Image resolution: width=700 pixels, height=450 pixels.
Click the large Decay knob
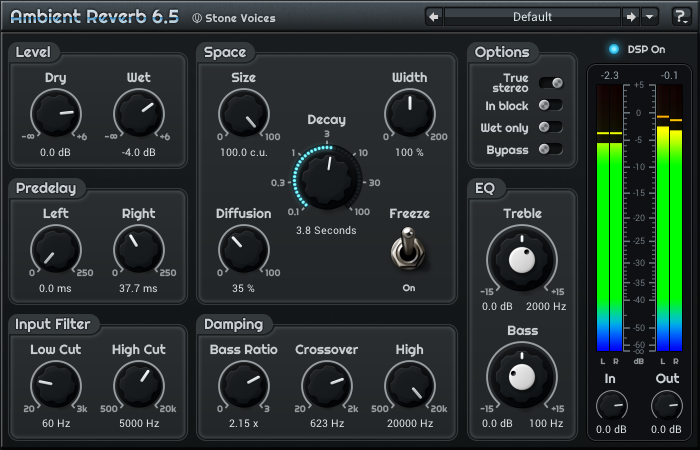point(327,178)
